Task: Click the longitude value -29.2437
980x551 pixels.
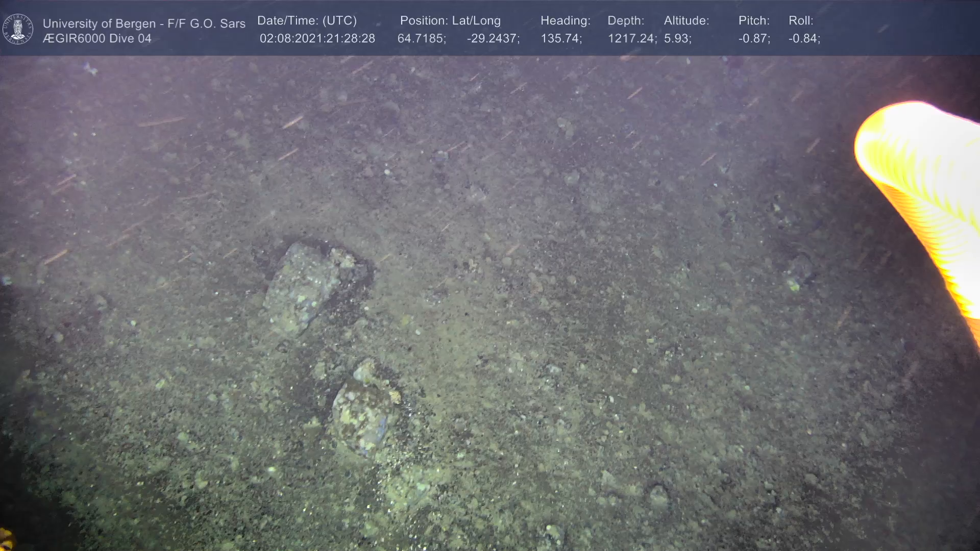Action: pyautogui.click(x=493, y=39)
